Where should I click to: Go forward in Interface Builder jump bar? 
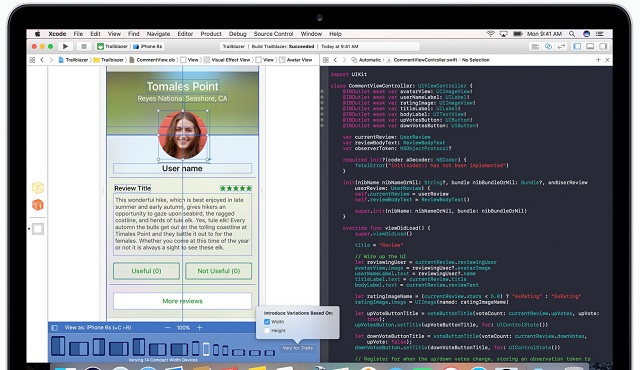(51, 60)
